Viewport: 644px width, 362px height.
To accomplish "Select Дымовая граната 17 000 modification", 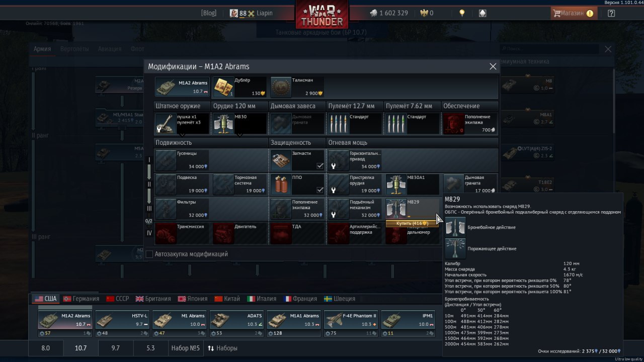I will 470,185.
